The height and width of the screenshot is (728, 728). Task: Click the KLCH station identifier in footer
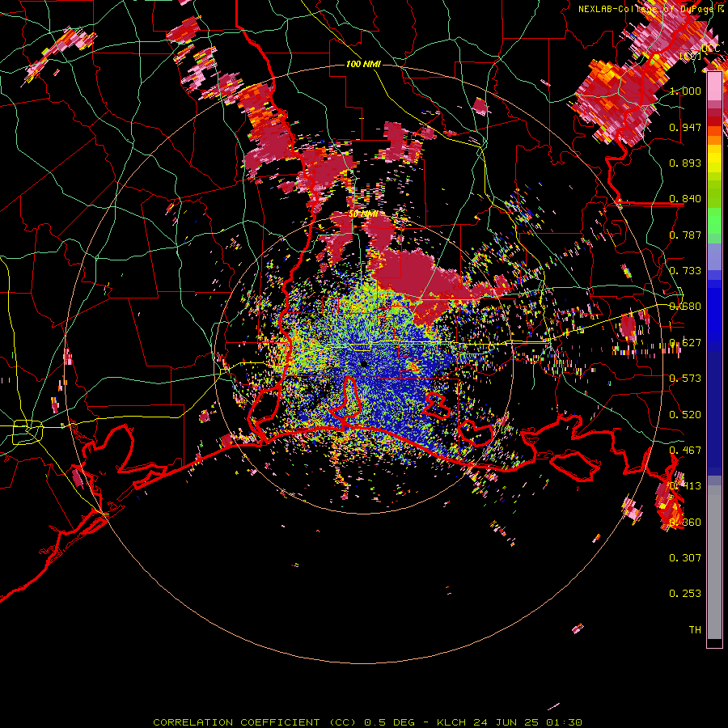[451, 722]
